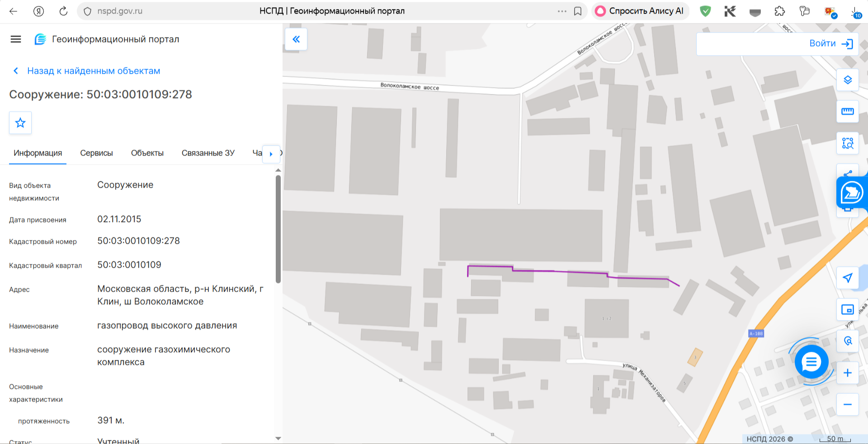Click the scrollbar up arrow in the info panel

tap(278, 170)
